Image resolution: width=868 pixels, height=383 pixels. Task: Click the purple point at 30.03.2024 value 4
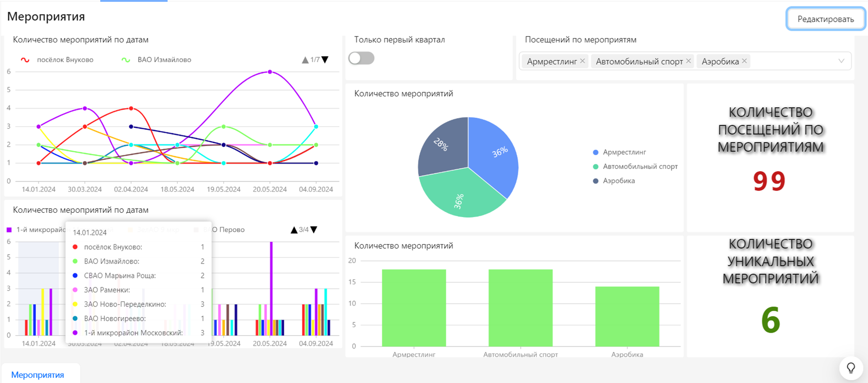(85, 108)
